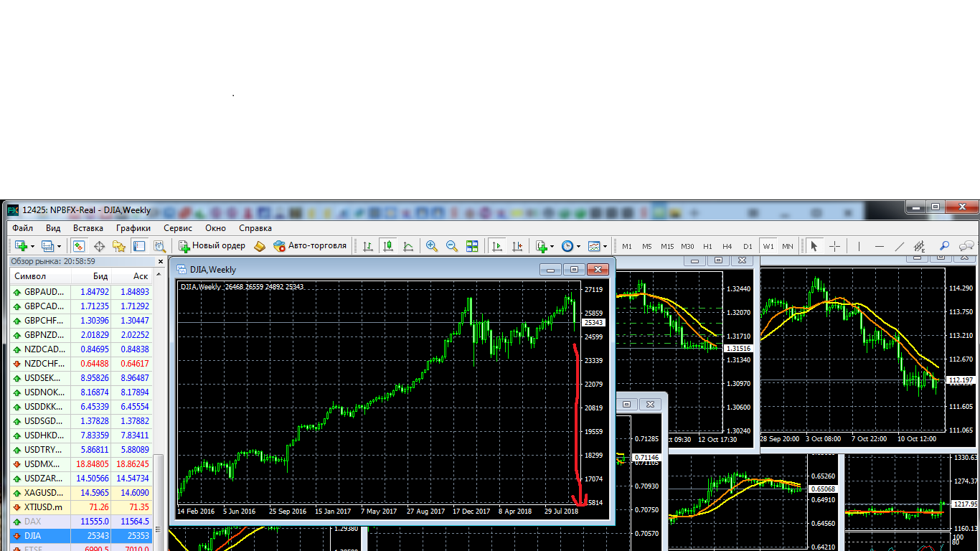Select the USDMX row in Market Watch
Screen dimensions: 980x551
click(x=80, y=464)
